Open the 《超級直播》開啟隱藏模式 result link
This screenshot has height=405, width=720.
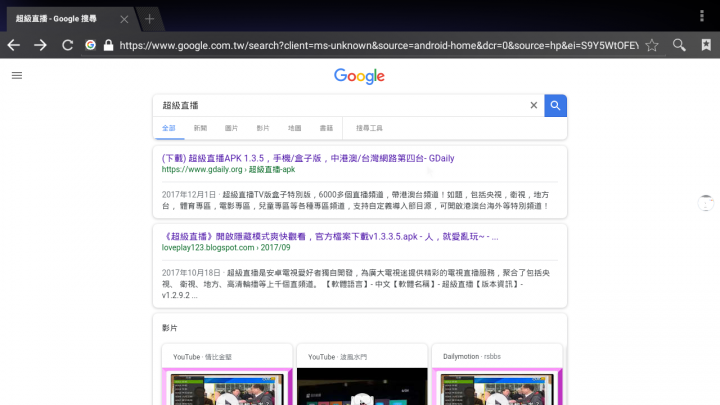[x=330, y=236]
